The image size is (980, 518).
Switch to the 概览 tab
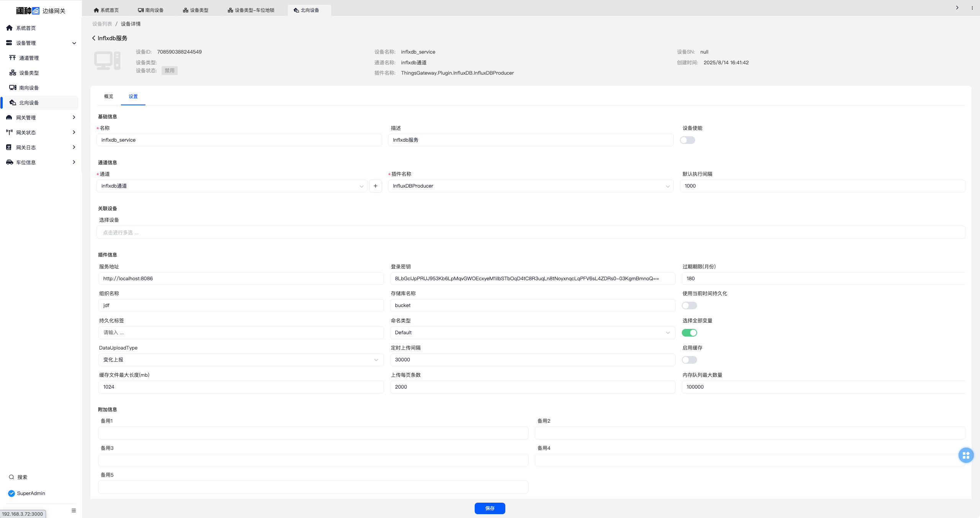pyautogui.click(x=109, y=96)
